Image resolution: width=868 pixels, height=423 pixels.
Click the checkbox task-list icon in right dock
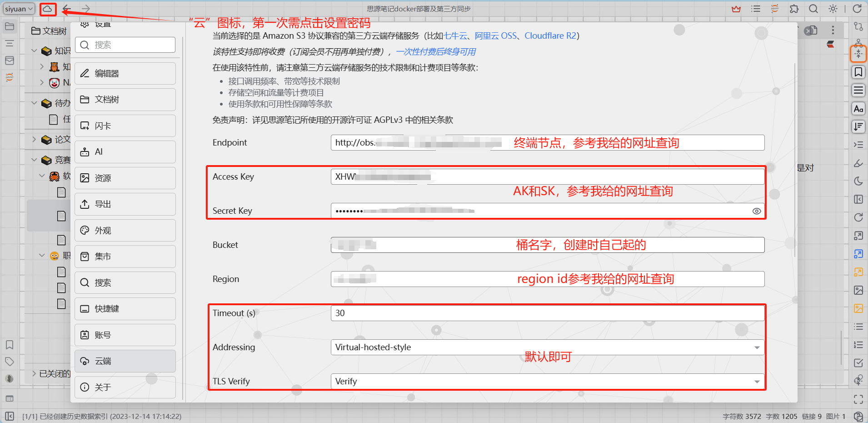[858, 363]
